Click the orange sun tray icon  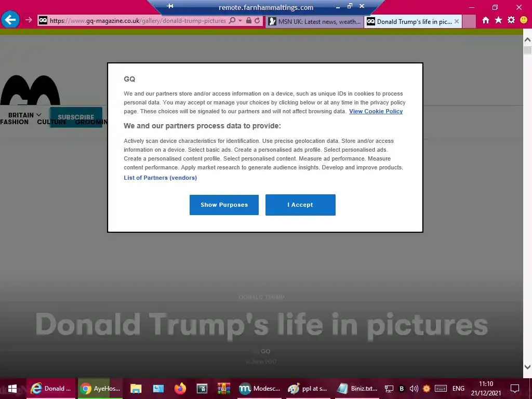pos(427,389)
